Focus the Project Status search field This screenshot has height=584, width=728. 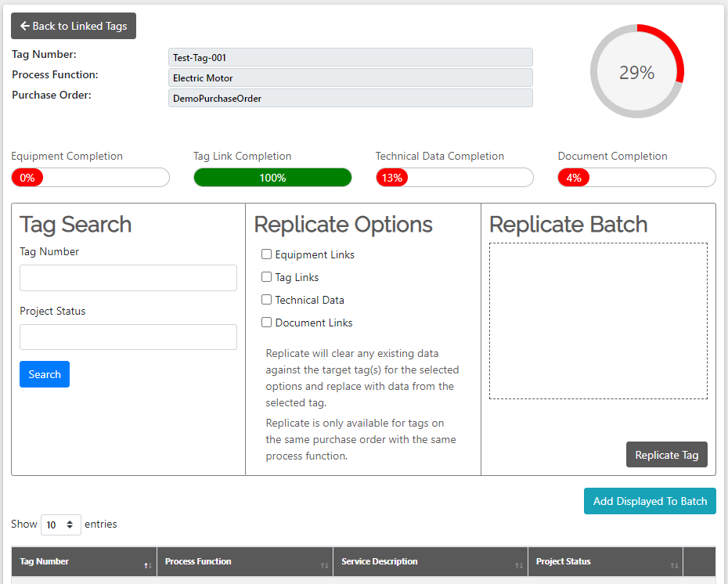pyautogui.click(x=128, y=337)
